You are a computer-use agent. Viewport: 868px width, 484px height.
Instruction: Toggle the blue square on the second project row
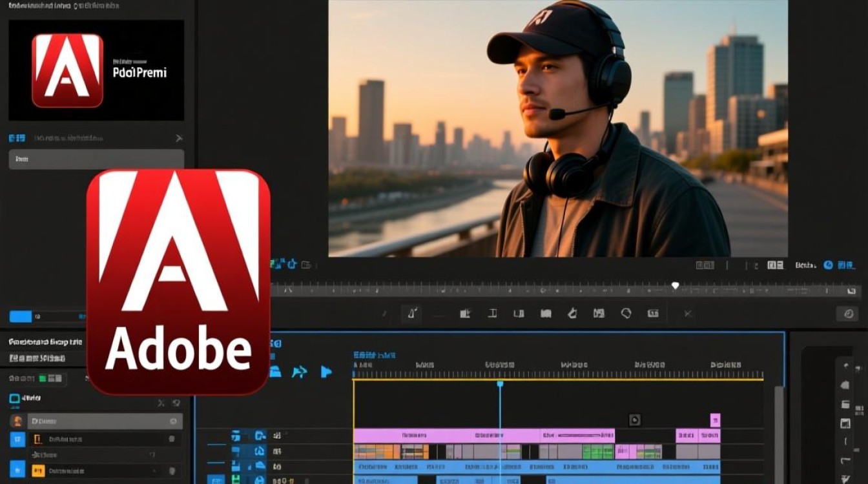[17, 439]
